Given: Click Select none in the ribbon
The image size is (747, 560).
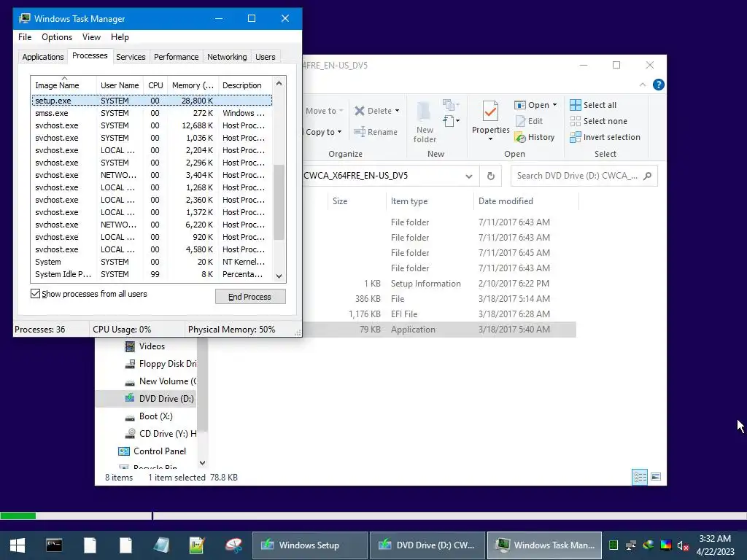Looking at the screenshot, I should pyautogui.click(x=599, y=121).
